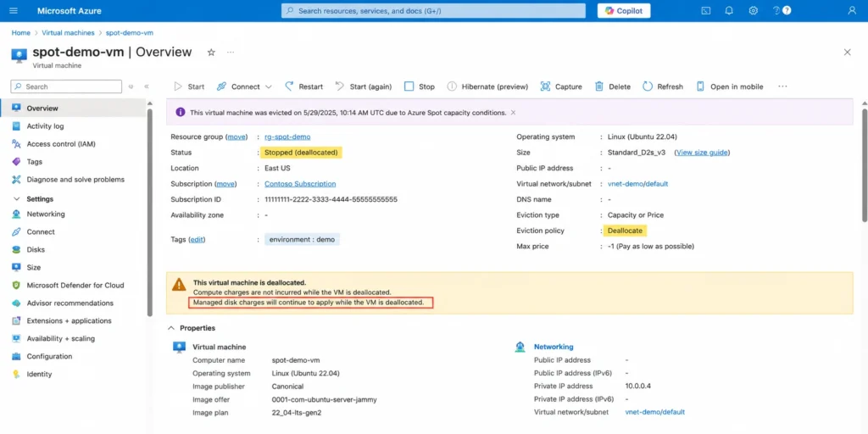The image size is (868, 434).
Task: Restart the virtual machine
Action: (x=304, y=86)
